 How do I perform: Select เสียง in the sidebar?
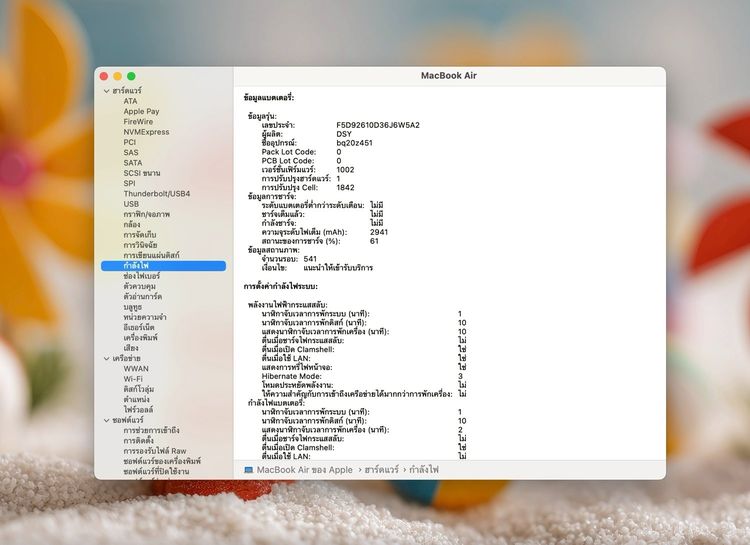(131, 348)
